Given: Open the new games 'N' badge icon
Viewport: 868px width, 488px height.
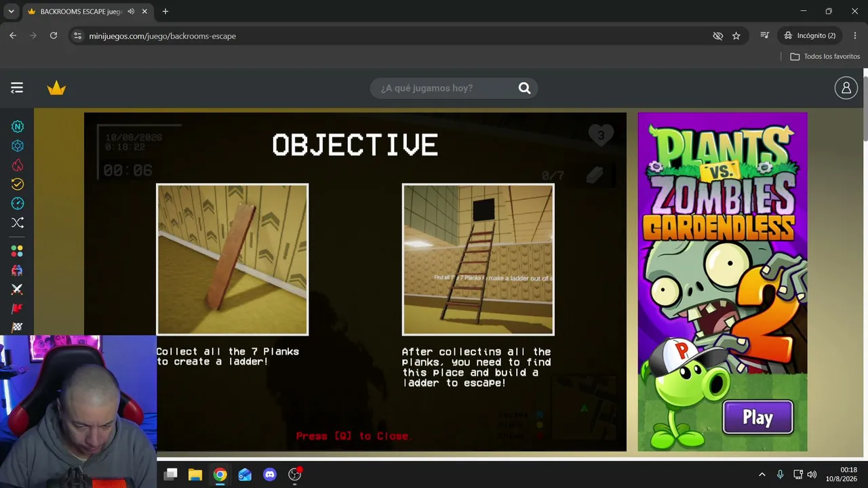Looking at the screenshot, I should [17, 127].
